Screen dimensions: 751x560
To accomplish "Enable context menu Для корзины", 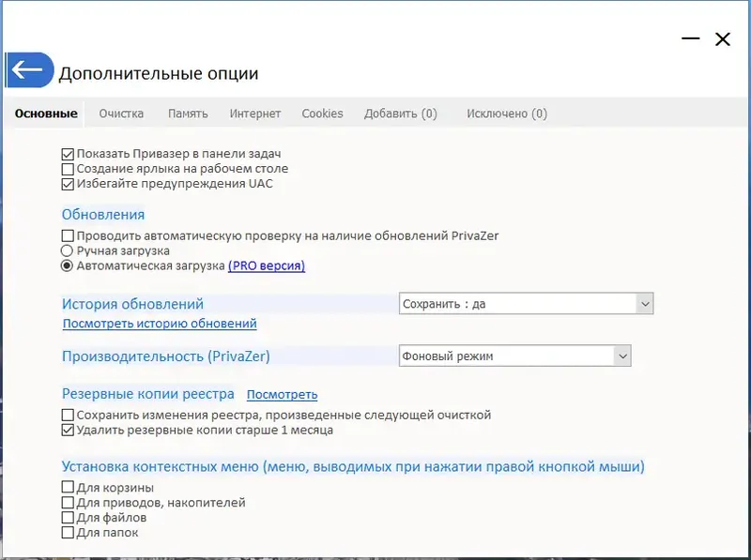I will [68, 488].
